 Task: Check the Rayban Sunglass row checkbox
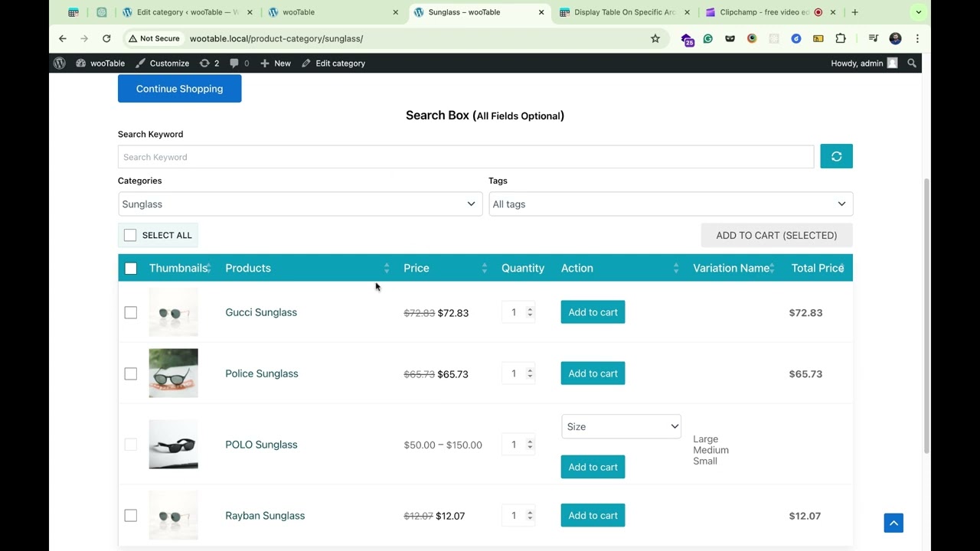click(131, 516)
